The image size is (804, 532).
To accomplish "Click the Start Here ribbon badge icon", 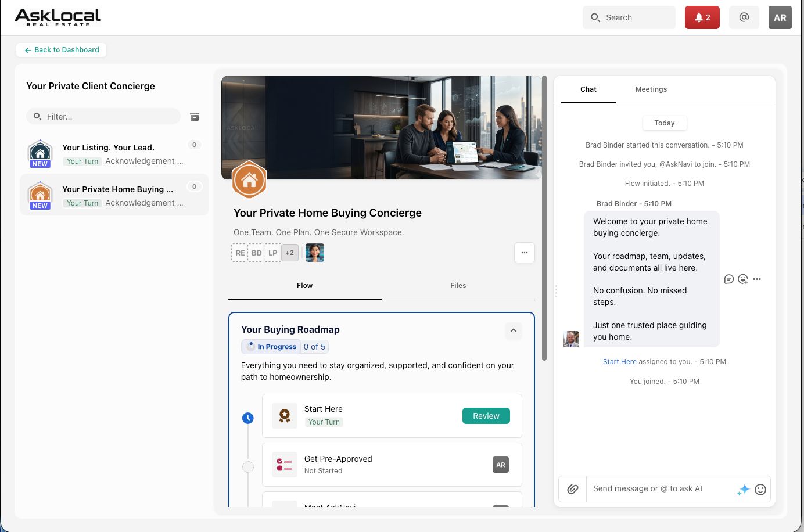I will pos(285,416).
